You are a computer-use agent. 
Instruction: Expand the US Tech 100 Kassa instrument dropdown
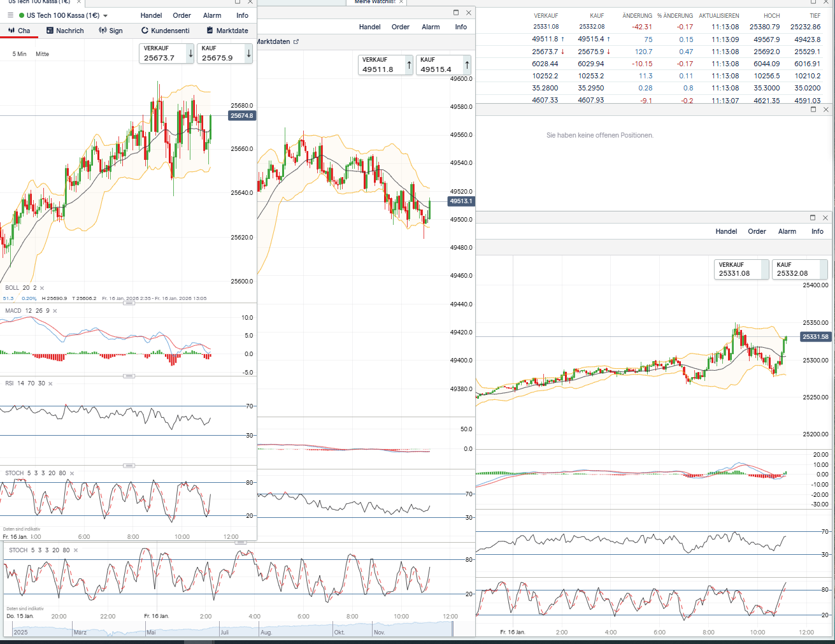point(105,16)
